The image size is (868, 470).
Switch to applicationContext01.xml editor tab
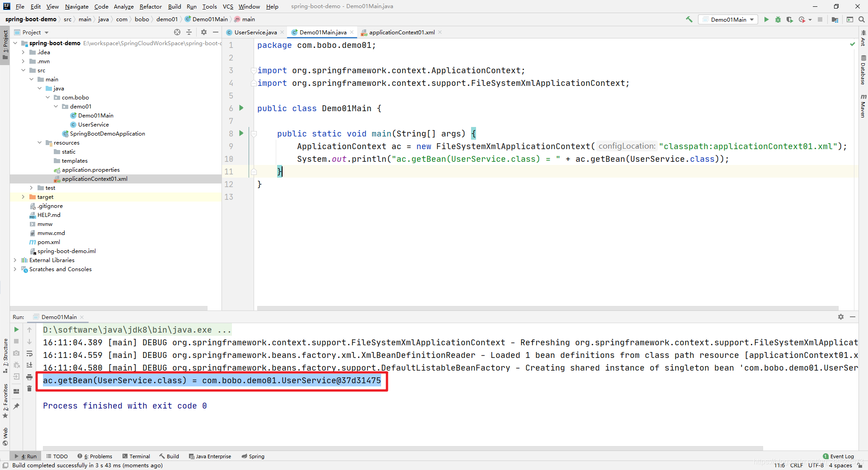tap(401, 32)
